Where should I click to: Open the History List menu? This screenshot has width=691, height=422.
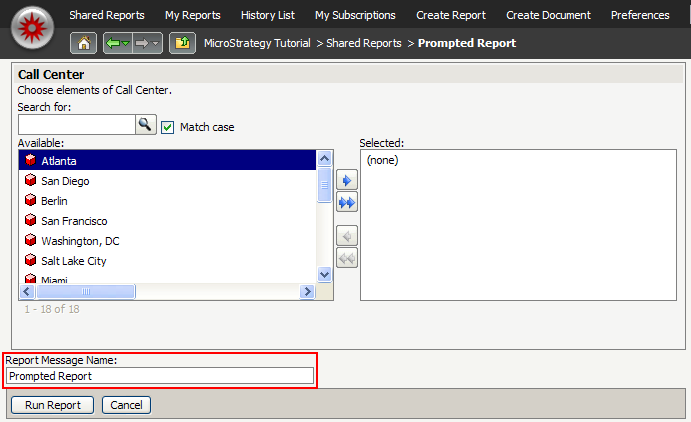(267, 15)
